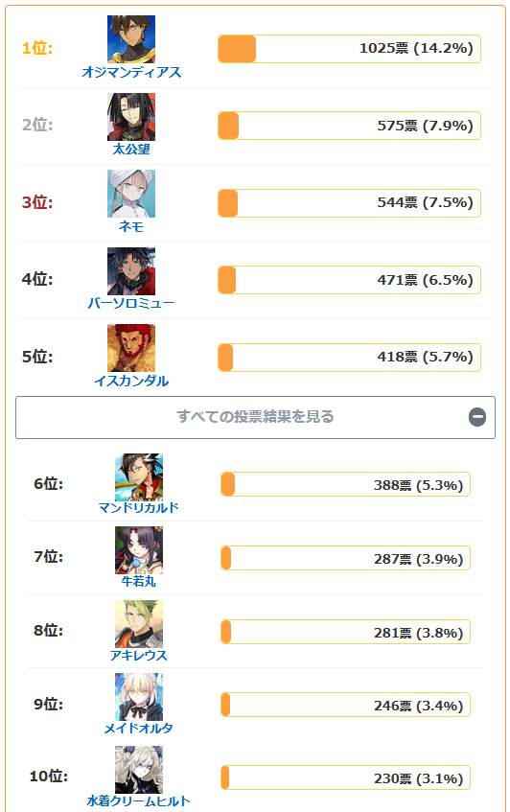Viewport: 510px width, 812px height.
Task: Click the オジマンディアス character portrait
Action: (131, 39)
